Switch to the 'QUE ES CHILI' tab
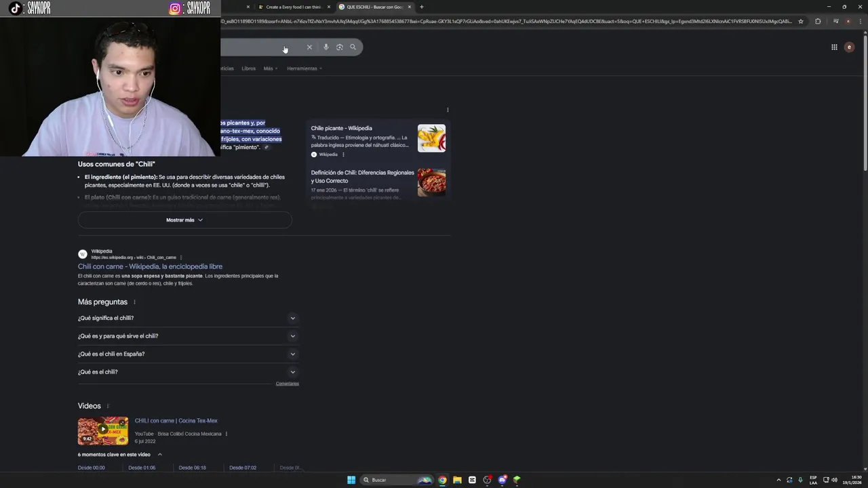 374,7
